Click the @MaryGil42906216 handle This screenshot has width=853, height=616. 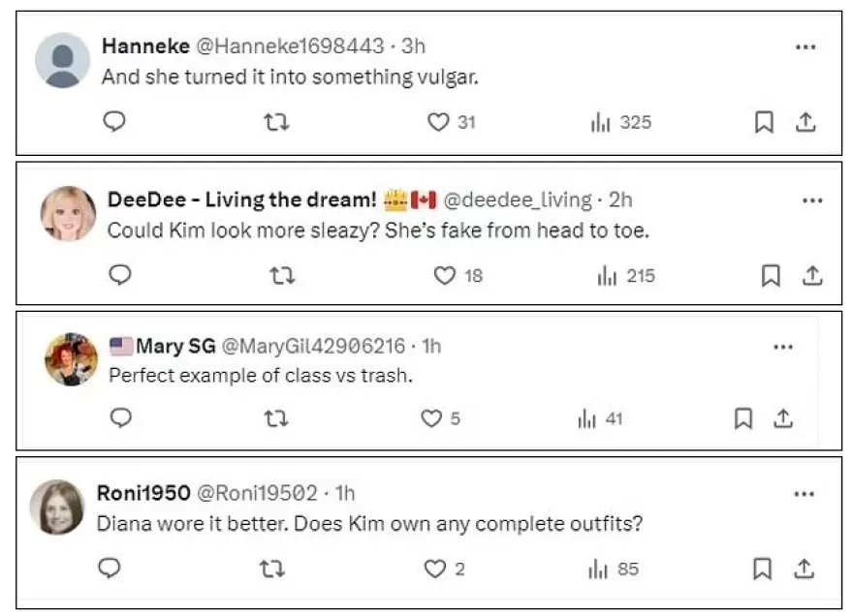(x=315, y=346)
